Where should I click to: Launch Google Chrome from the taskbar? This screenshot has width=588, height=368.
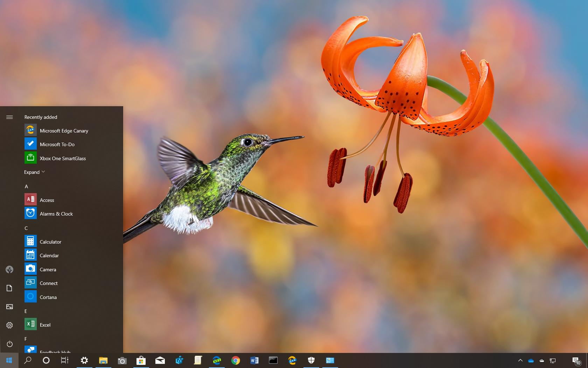click(236, 360)
